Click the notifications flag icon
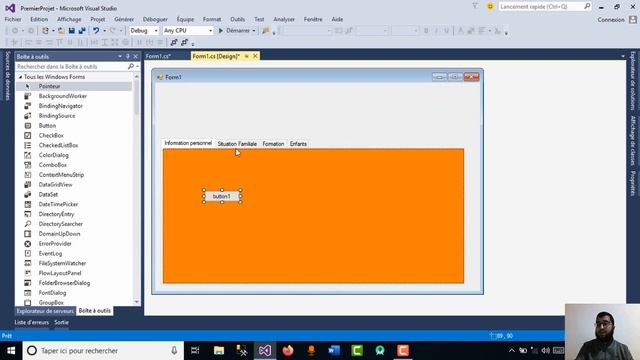Screen dimensions: 640x360 pyautogui.click(x=475, y=6)
